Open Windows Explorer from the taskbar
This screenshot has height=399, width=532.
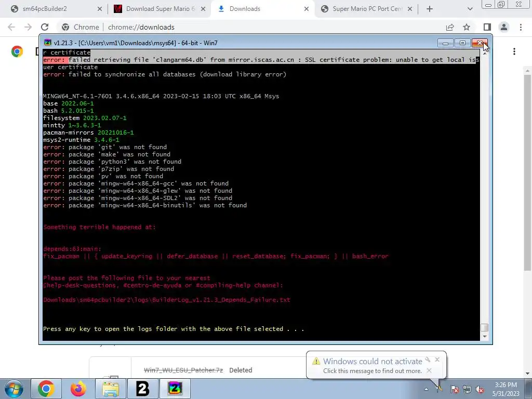tap(111, 389)
